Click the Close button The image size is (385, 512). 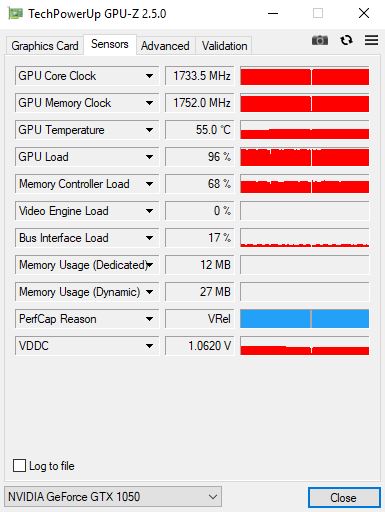[x=344, y=498]
